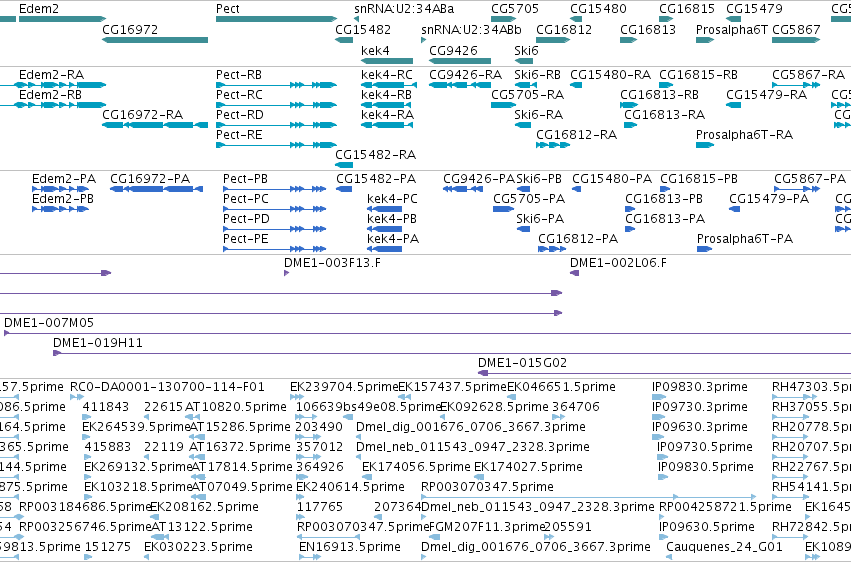Viewport: 851px width, 562px height.
Task: Click the kek4 gene feature
Action: point(387,60)
